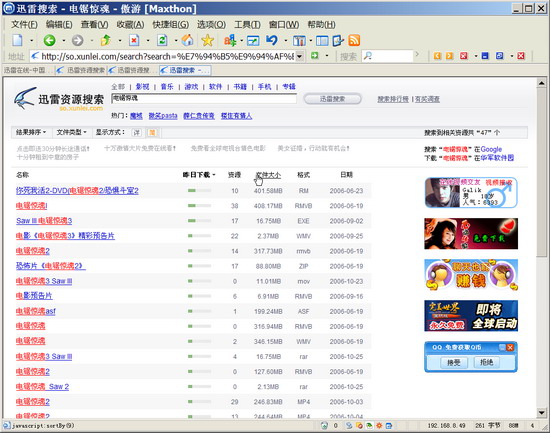Expand the file type dropdown 文件类型
550x433 pixels.
[72, 132]
